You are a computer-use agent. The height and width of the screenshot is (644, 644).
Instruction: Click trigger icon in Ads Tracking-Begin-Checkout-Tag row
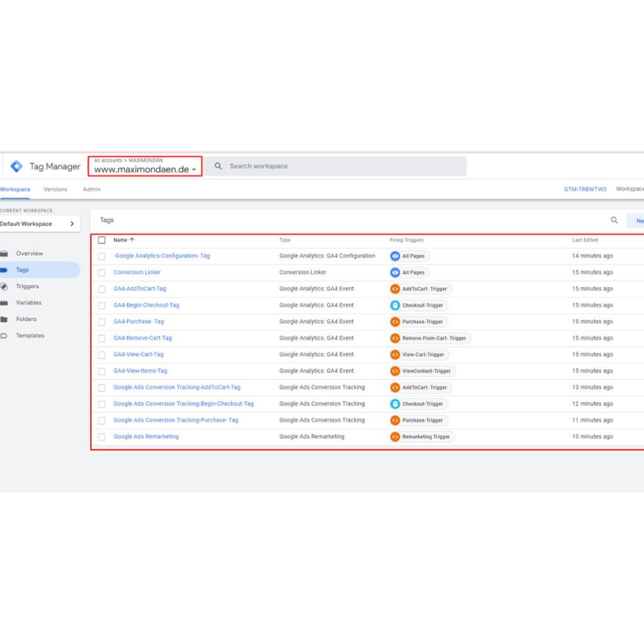(395, 404)
